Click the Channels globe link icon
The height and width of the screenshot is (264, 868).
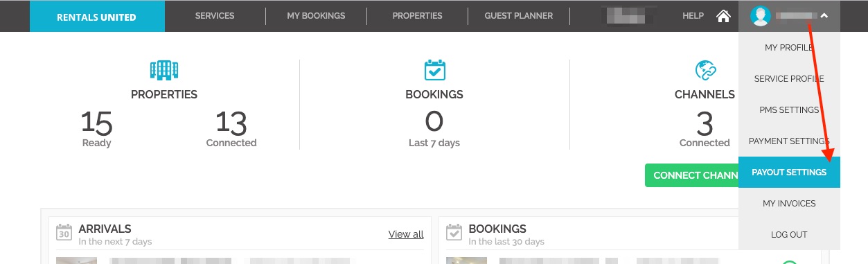(x=705, y=70)
